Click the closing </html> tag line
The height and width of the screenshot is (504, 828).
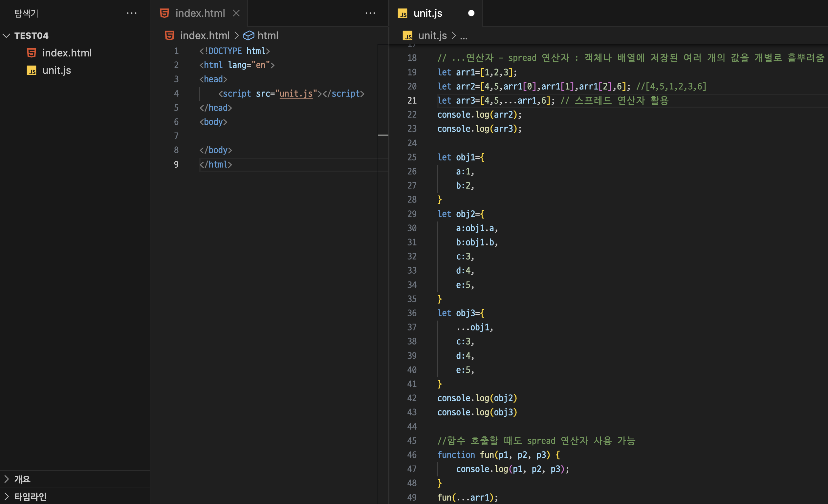tap(216, 164)
